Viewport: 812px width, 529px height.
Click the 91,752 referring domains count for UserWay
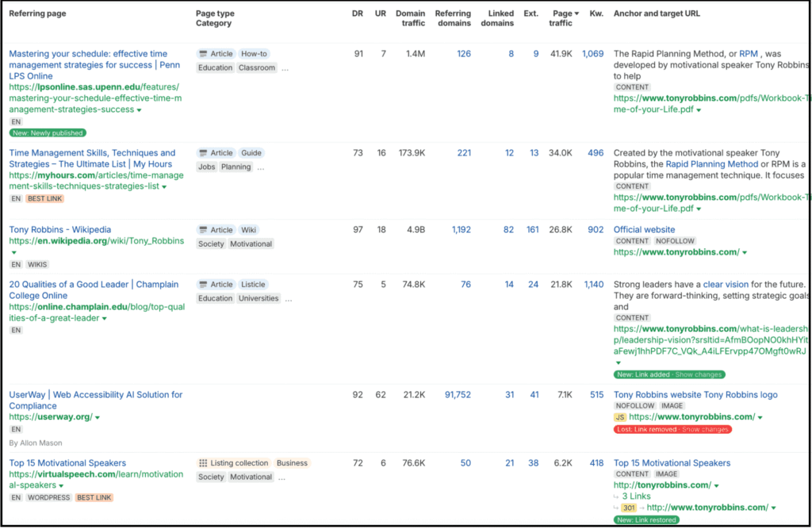coord(458,394)
